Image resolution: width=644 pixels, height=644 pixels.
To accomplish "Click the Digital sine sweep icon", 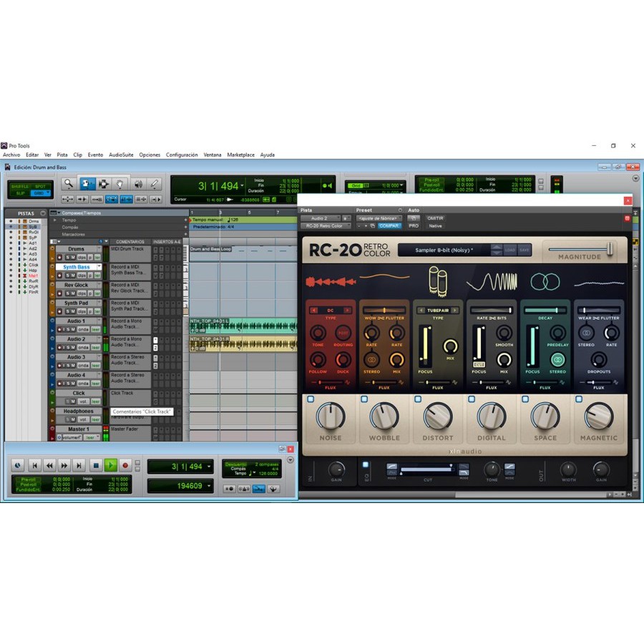I will point(492,282).
